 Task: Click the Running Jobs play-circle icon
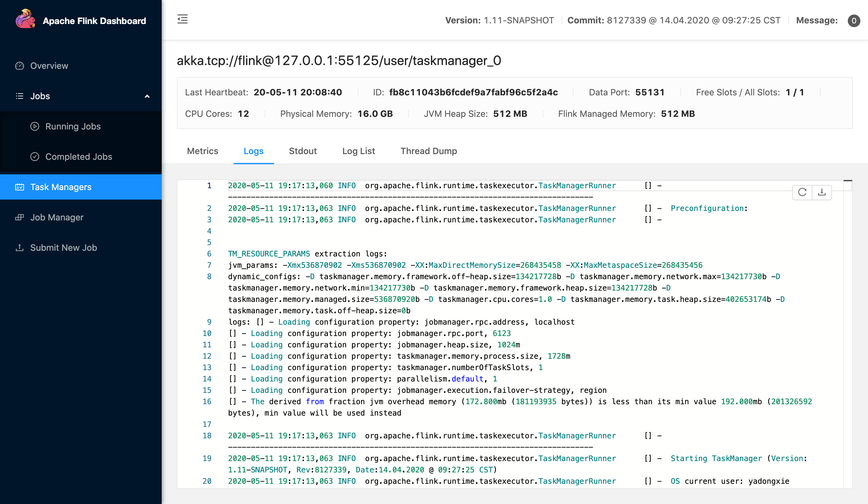(x=35, y=126)
